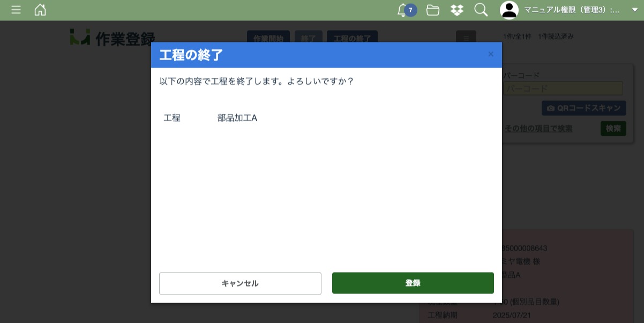Open the dimmed list menu button beside 工程の終了
The width and height of the screenshot is (644, 323).
466,38
